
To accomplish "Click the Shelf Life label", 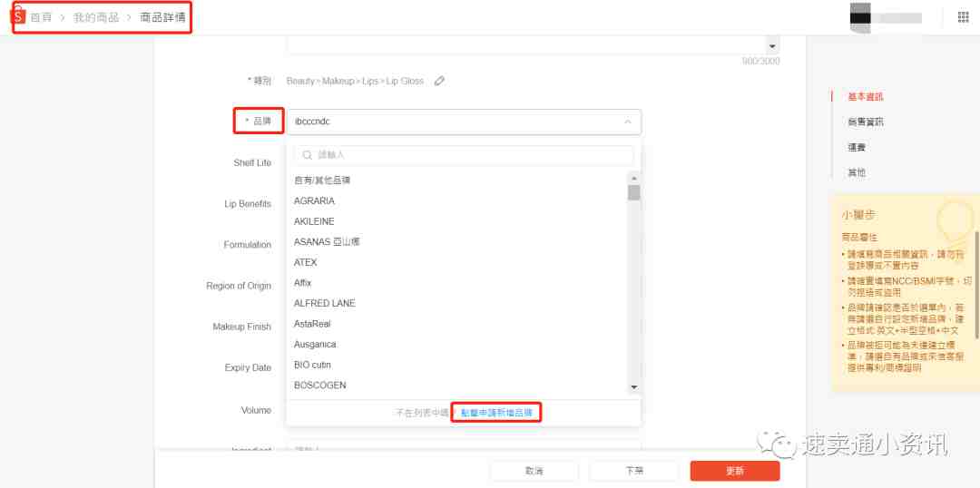I will (x=252, y=162).
